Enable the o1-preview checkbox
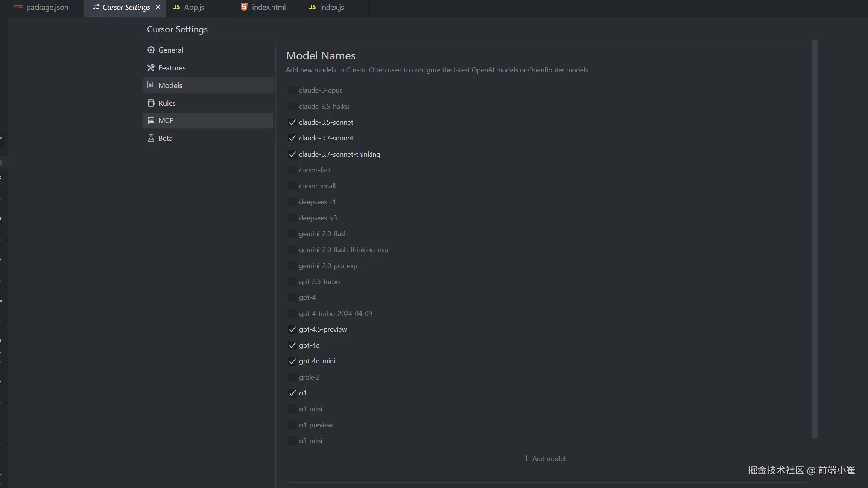This screenshot has width=868, height=488. [292, 425]
